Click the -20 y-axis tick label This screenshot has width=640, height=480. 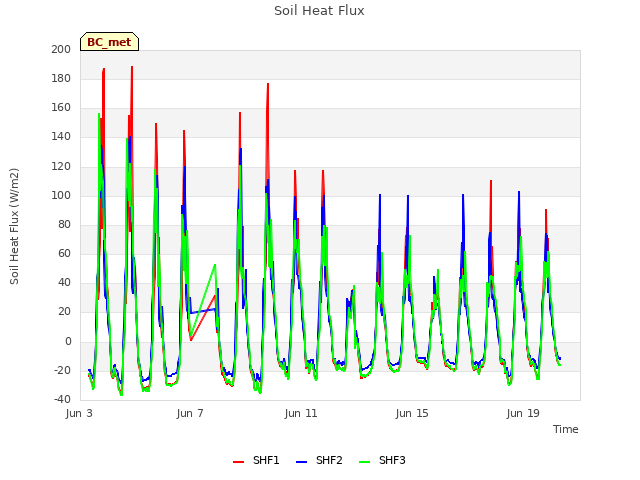62,371
